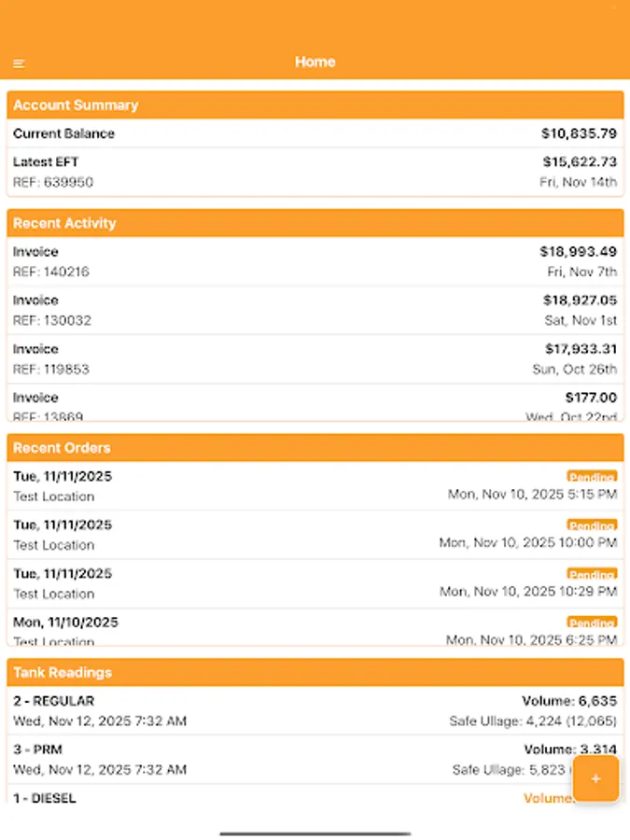Viewport: 630px width, 840px height.
Task: Select the 3 - PRM tank reading
Action: pyautogui.click(x=315, y=759)
